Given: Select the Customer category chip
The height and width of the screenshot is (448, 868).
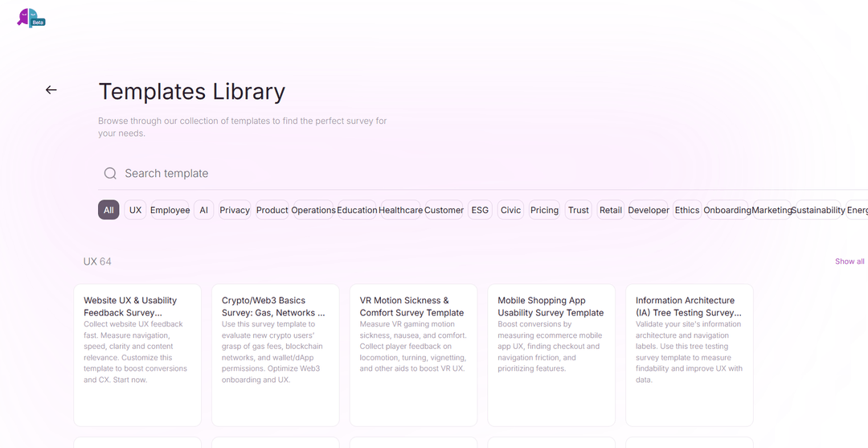Looking at the screenshot, I should pyautogui.click(x=444, y=210).
